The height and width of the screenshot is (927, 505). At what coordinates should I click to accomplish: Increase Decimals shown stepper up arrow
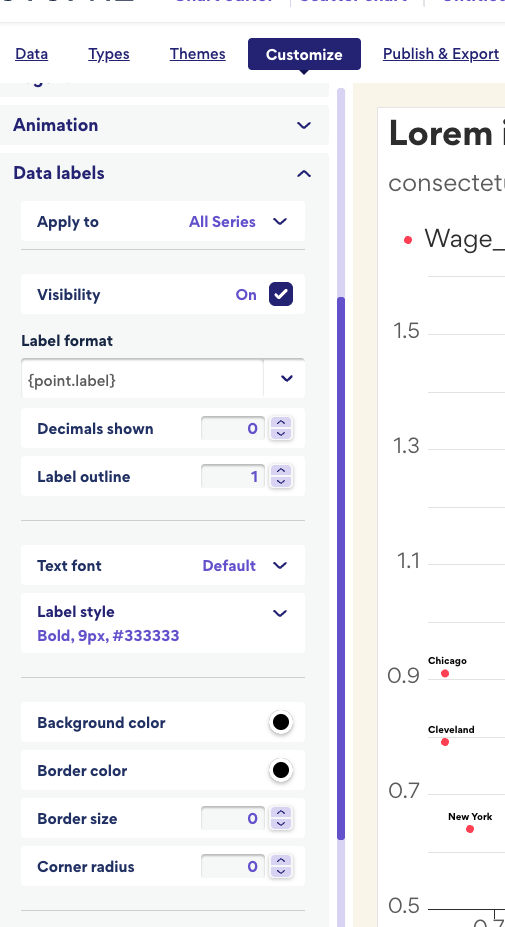[x=281, y=423]
